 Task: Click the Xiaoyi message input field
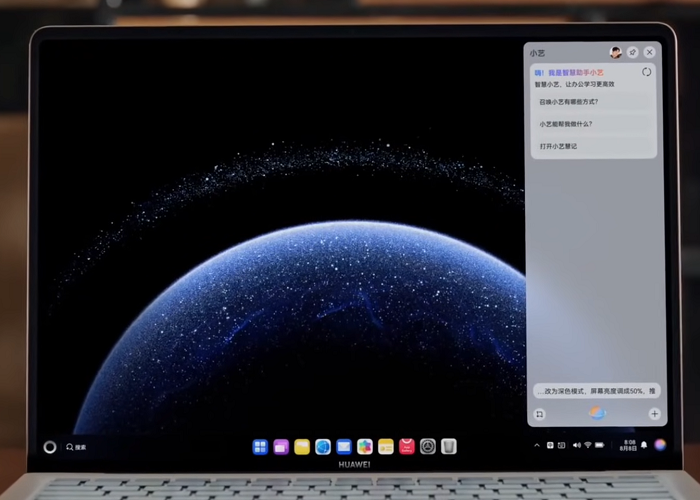click(x=596, y=391)
